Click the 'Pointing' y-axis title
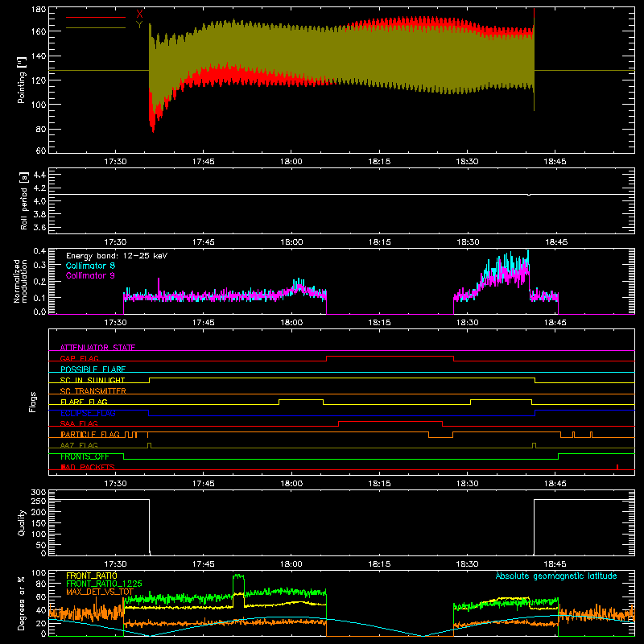Viewport: 644px width, 644px height. coord(22,80)
